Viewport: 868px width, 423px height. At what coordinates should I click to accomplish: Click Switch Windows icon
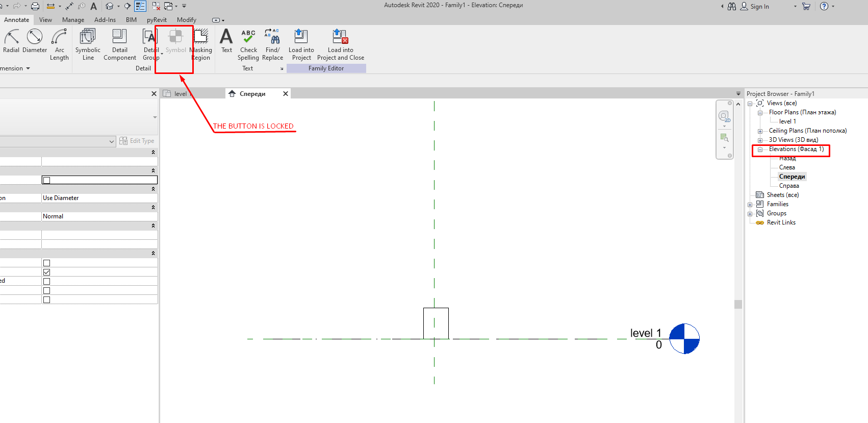tap(168, 6)
